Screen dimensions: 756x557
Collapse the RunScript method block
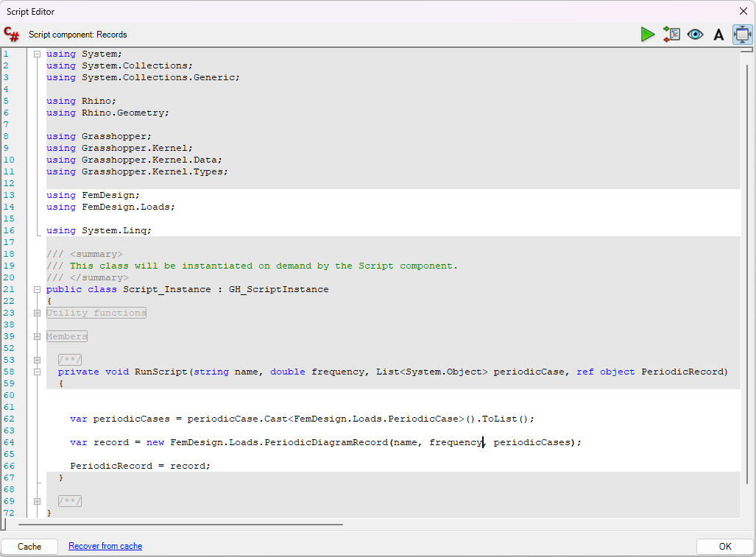pos(37,372)
